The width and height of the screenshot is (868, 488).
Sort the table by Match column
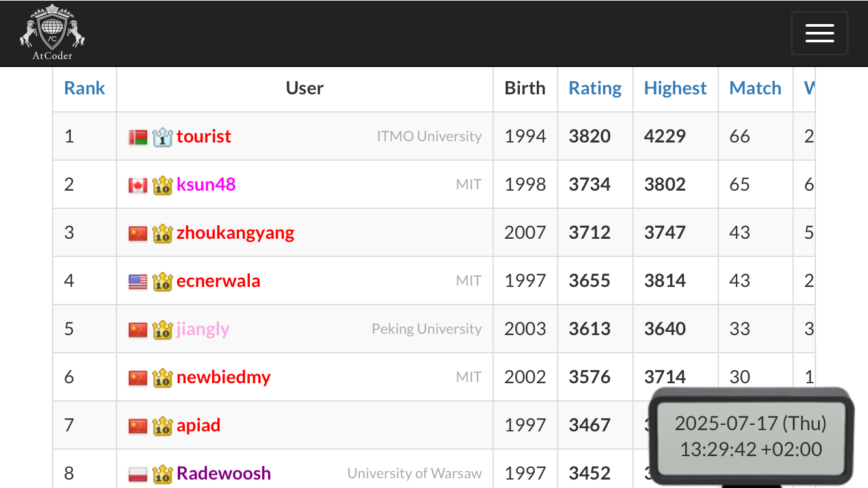point(755,88)
